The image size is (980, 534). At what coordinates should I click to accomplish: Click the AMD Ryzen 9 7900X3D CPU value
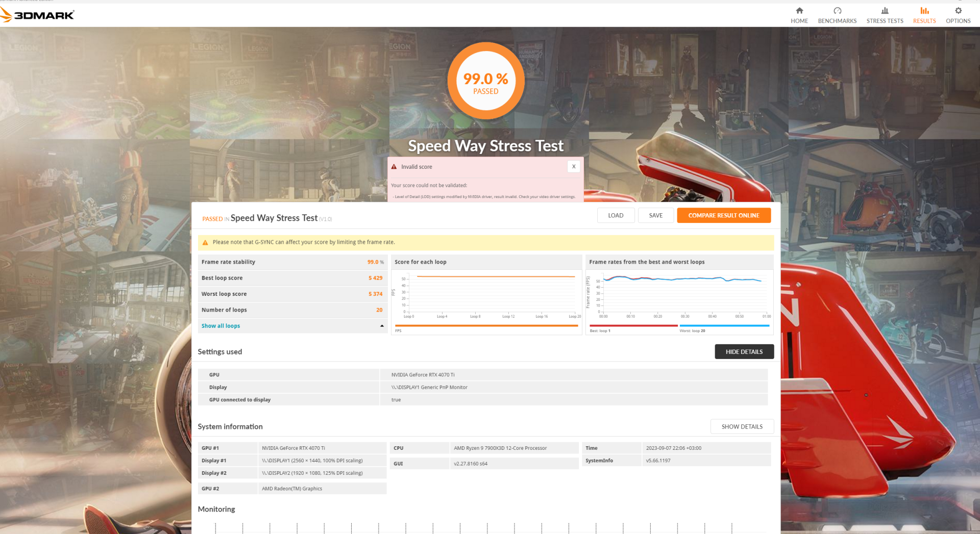(x=500, y=448)
